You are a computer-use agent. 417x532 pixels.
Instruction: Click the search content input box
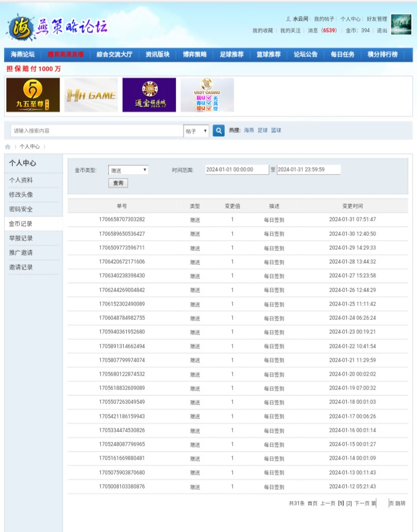coord(97,131)
